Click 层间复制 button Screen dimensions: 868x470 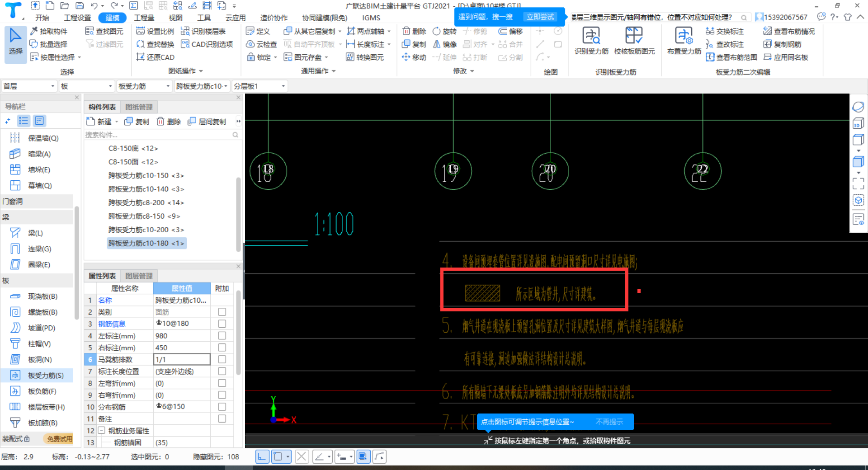tap(207, 122)
